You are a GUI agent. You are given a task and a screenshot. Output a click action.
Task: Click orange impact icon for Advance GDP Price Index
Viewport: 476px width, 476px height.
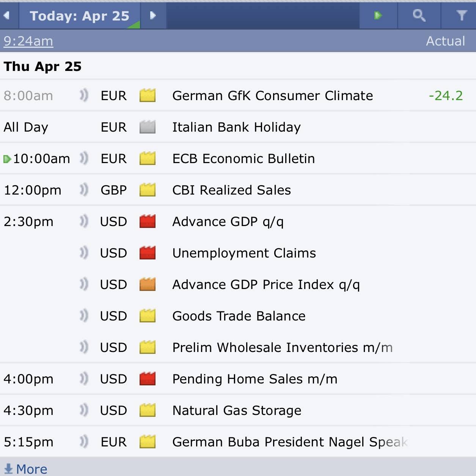click(148, 284)
